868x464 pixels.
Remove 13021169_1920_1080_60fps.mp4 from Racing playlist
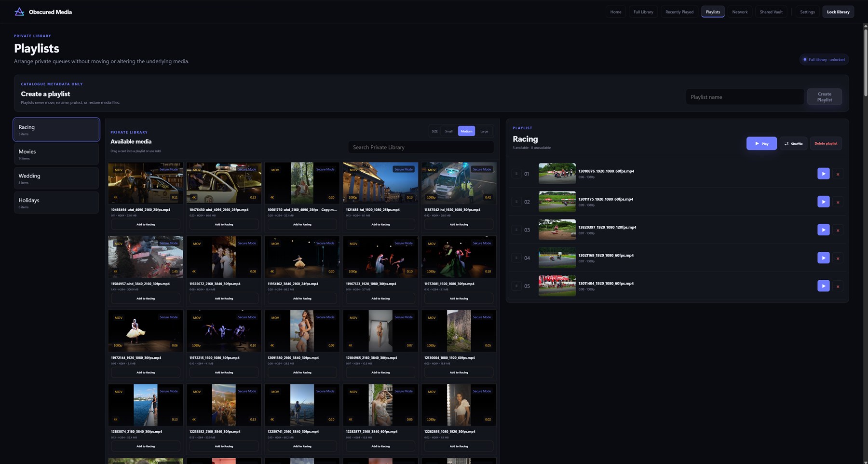point(838,258)
